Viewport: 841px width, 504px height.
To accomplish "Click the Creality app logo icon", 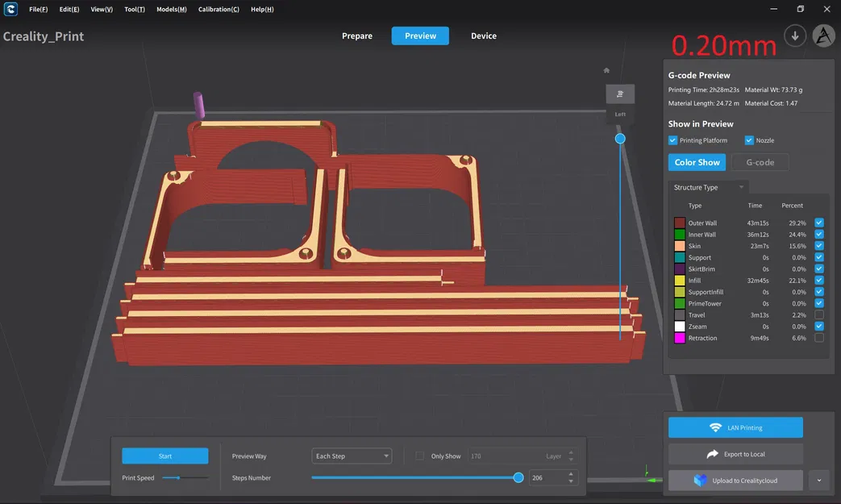I will pyautogui.click(x=10, y=9).
